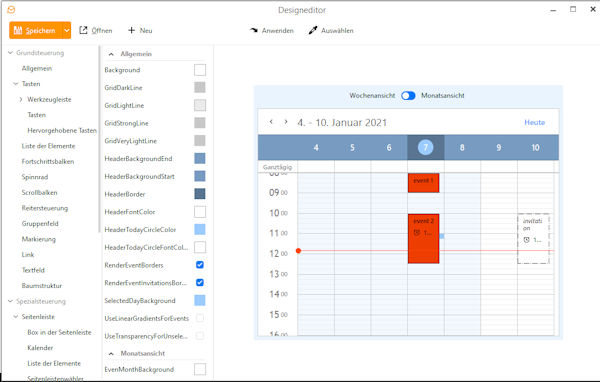The image size is (600, 382).
Task: Open the SelectedDayBackground color swatch
Action: tap(200, 300)
